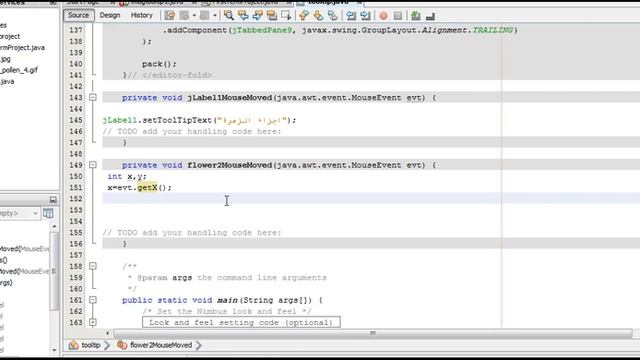The image size is (640, 360).
Task: Click Navigator scrollbar up arrow
Action: (x=54, y=226)
